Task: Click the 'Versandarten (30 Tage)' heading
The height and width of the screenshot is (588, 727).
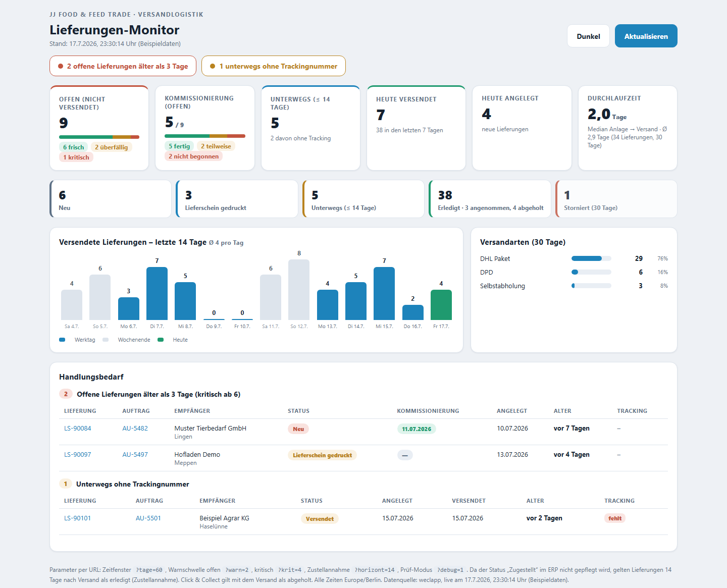Action: [x=523, y=242]
